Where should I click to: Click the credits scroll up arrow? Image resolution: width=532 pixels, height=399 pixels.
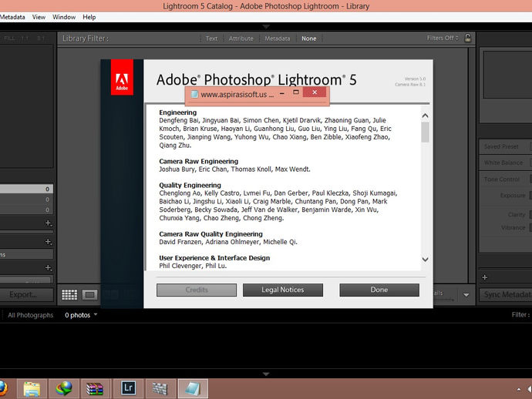coord(425,116)
